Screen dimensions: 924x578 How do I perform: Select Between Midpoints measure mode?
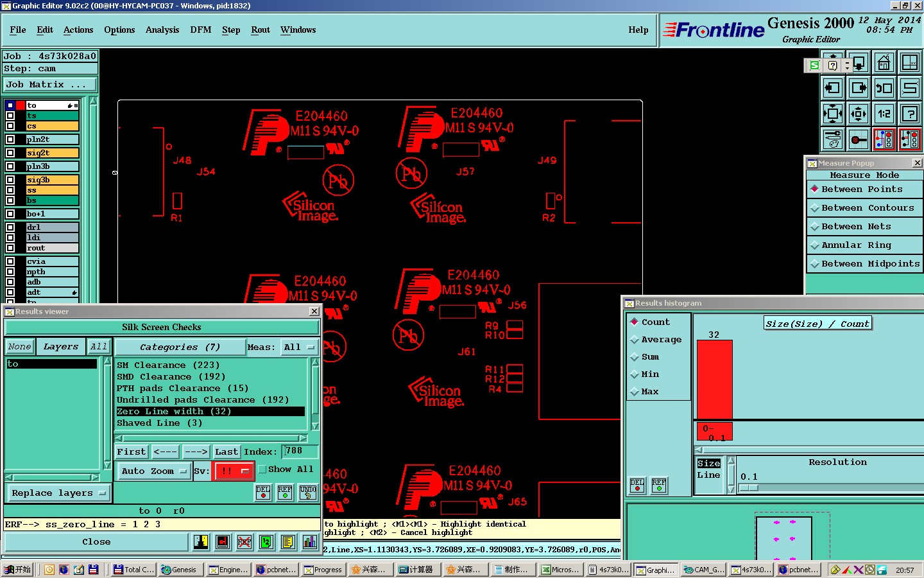point(864,264)
